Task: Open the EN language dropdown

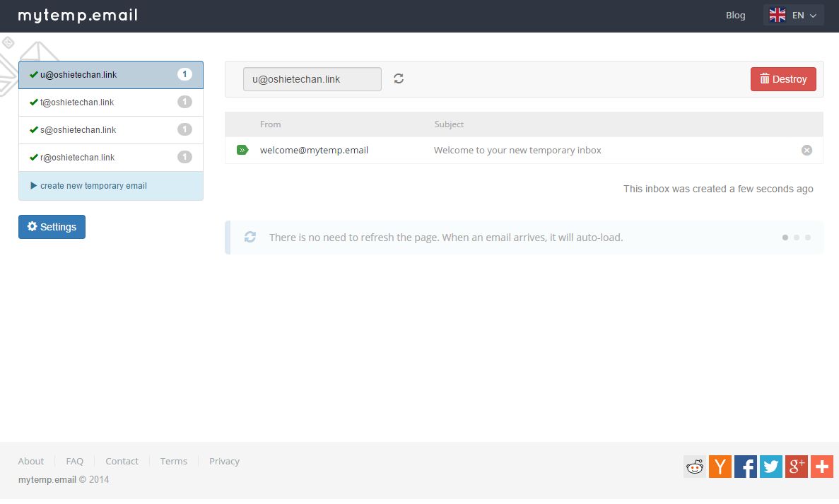Action: (x=794, y=15)
